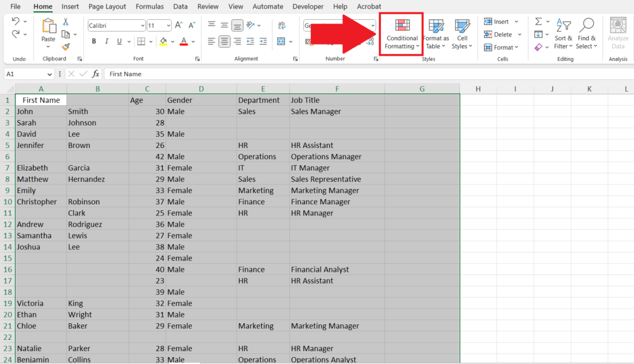Click the Fill down icon
Image resolution: width=634 pixels, height=364 pixels.
pyautogui.click(x=538, y=35)
